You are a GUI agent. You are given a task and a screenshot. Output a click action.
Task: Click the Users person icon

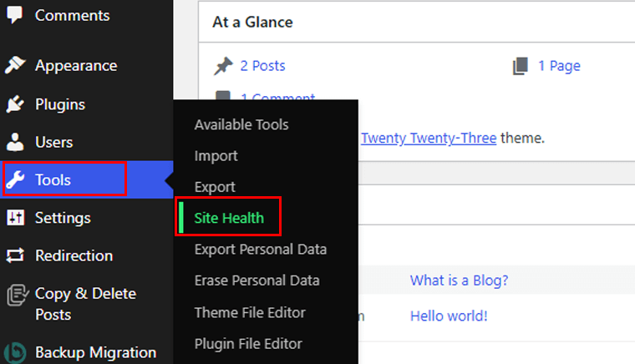[x=15, y=142]
